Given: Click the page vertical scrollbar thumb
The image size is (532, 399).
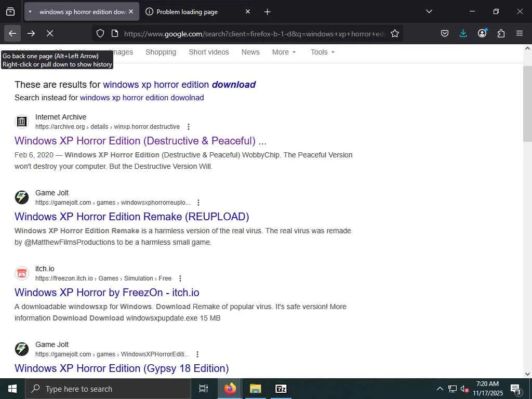Looking at the screenshot, I should point(527,103).
